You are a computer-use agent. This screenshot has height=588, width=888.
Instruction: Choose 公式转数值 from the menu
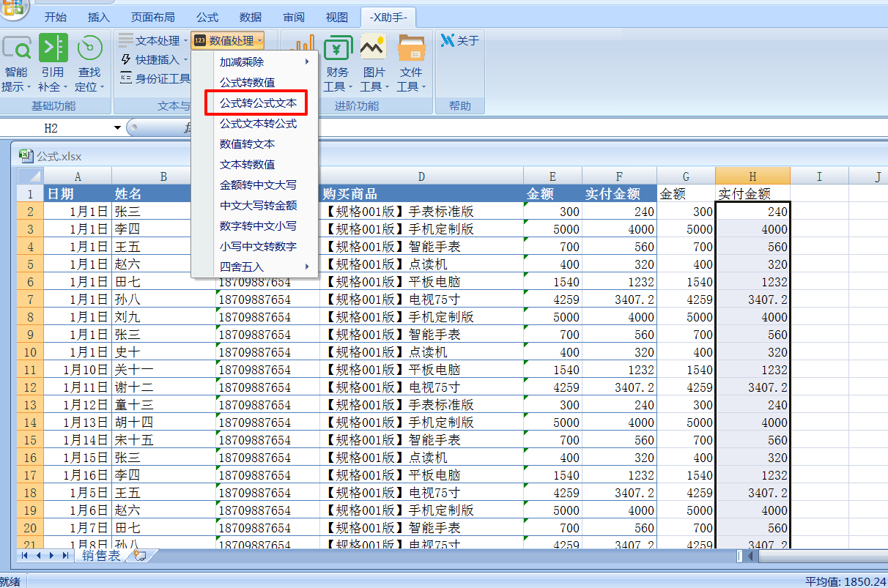pyautogui.click(x=255, y=83)
